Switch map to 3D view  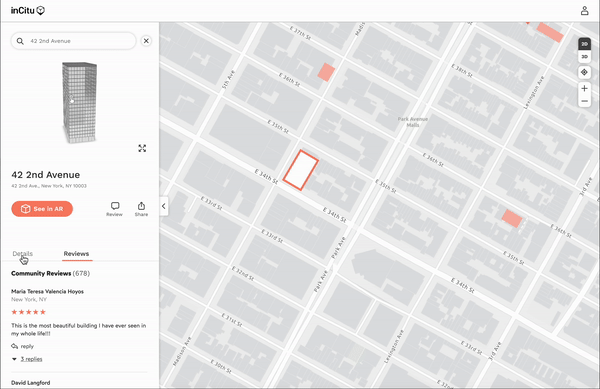tap(584, 57)
